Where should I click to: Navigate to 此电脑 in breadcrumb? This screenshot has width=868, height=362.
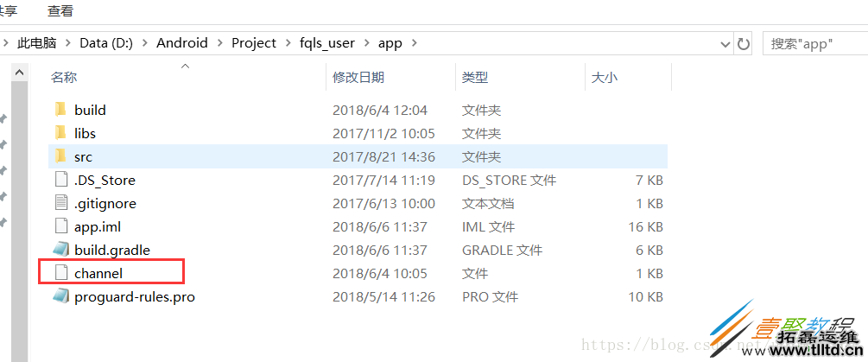(36, 43)
